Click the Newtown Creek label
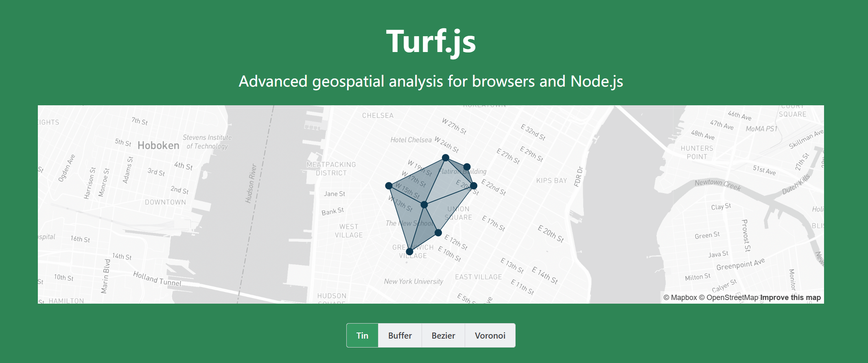868x363 pixels. (x=718, y=185)
